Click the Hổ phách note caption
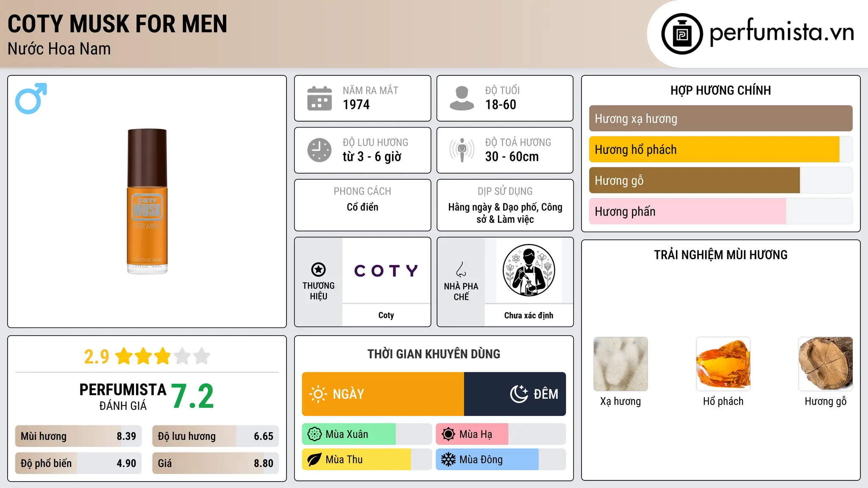 point(723,402)
